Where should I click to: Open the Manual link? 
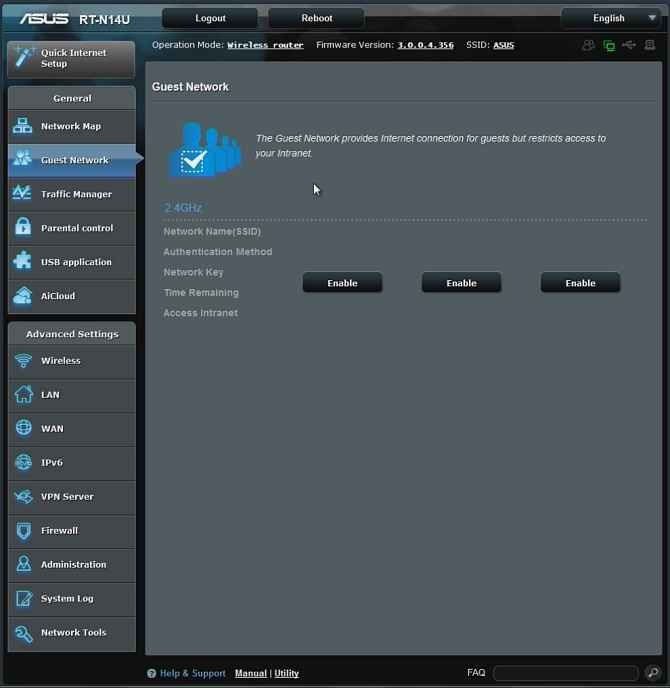tap(251, 673)
